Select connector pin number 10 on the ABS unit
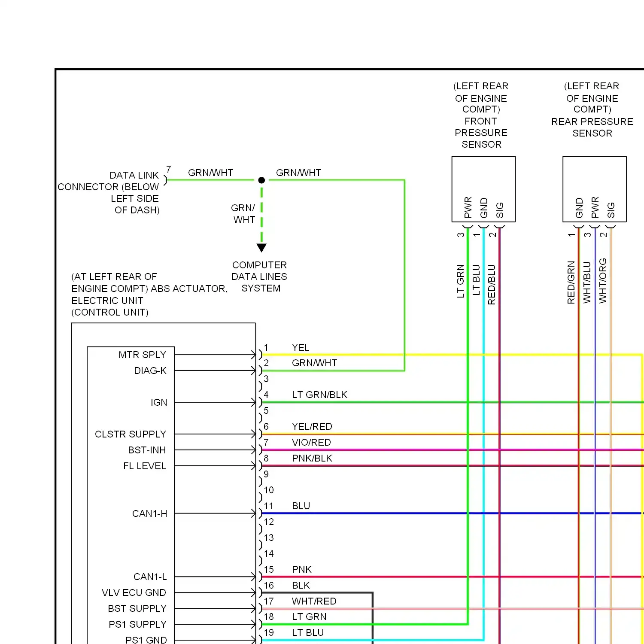The height and width of the screenshot is (644, 644). 269,490
